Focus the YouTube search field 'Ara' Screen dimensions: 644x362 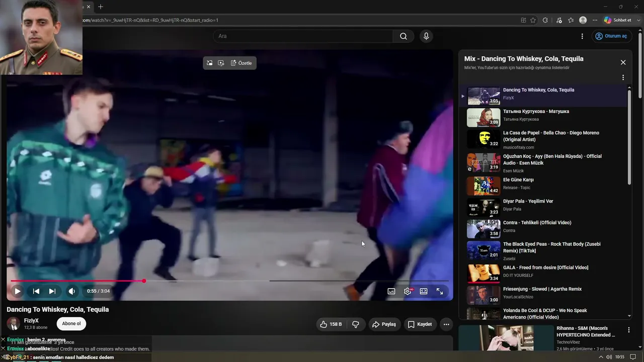click(303, 36)
